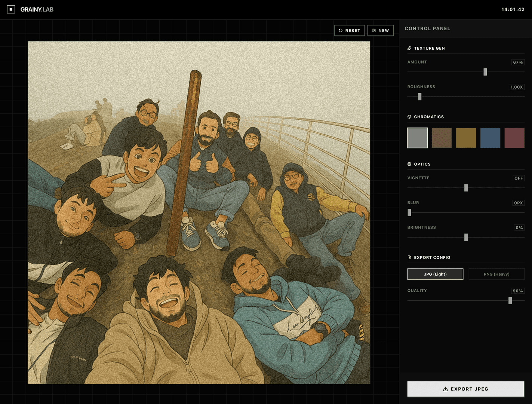Switch to PNG (Heavy) export format
This screenshot has width=532, height=404.
[x=497, y=274]
